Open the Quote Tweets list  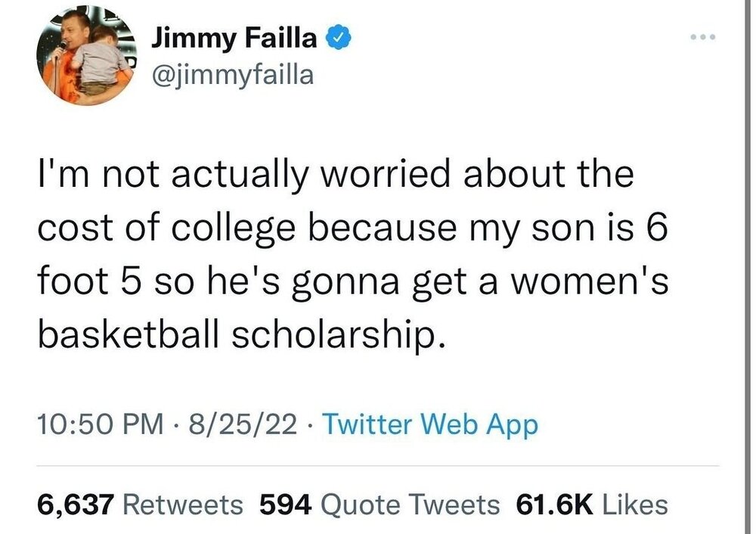point(408,503)
